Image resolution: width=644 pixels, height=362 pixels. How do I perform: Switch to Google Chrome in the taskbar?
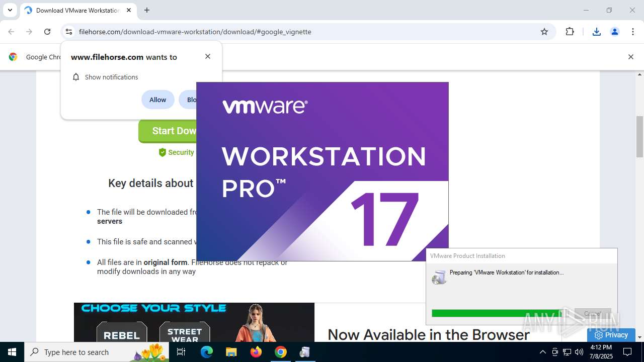click(280, 352)
